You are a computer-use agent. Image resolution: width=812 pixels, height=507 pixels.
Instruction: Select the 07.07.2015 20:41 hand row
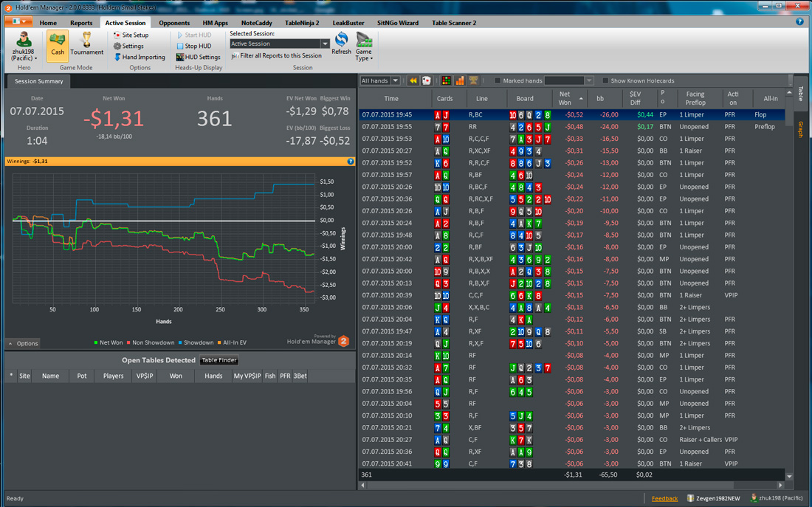pos(571,464)
